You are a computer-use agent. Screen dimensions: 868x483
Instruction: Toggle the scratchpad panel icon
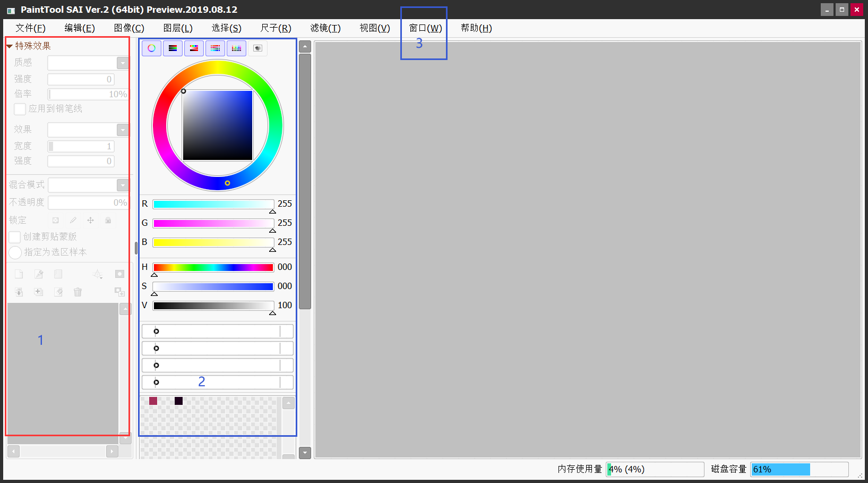pos(257,48)
